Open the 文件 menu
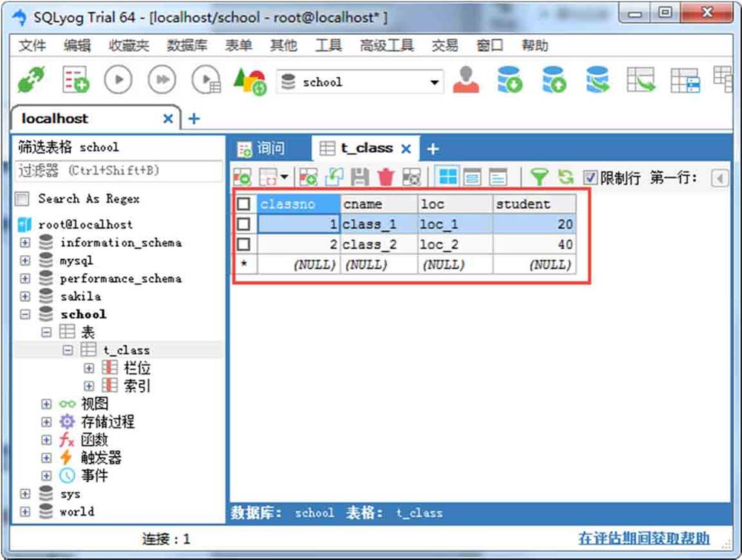 click(x=32, y=45)
